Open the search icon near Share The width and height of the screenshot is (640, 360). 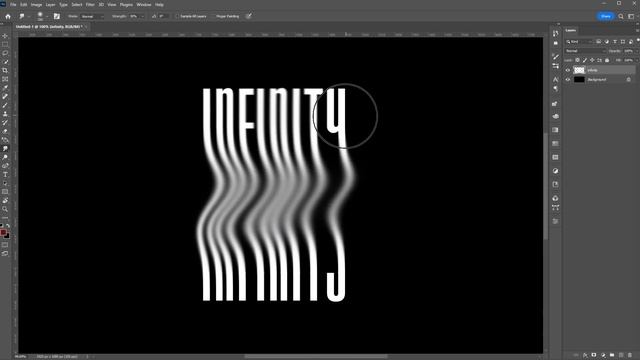point(621,16)
